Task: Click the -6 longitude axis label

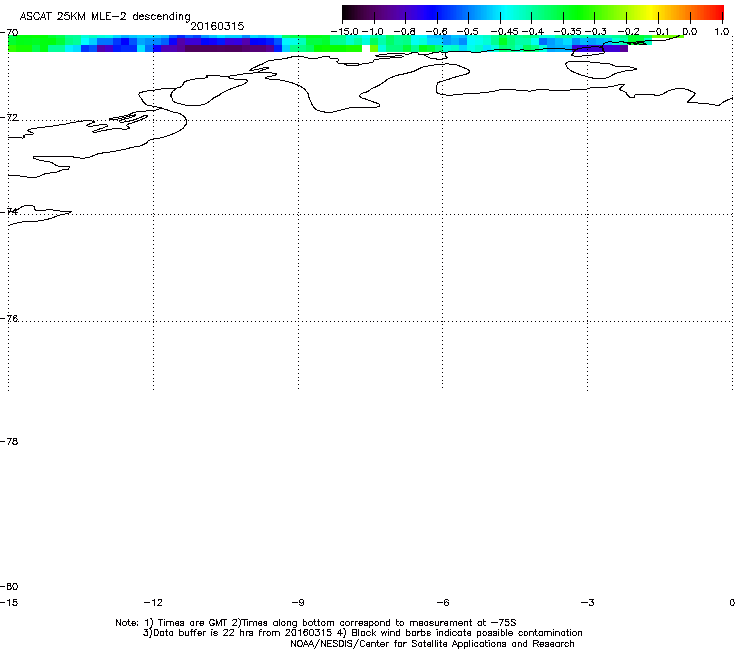Action: (x=442, y=602)
